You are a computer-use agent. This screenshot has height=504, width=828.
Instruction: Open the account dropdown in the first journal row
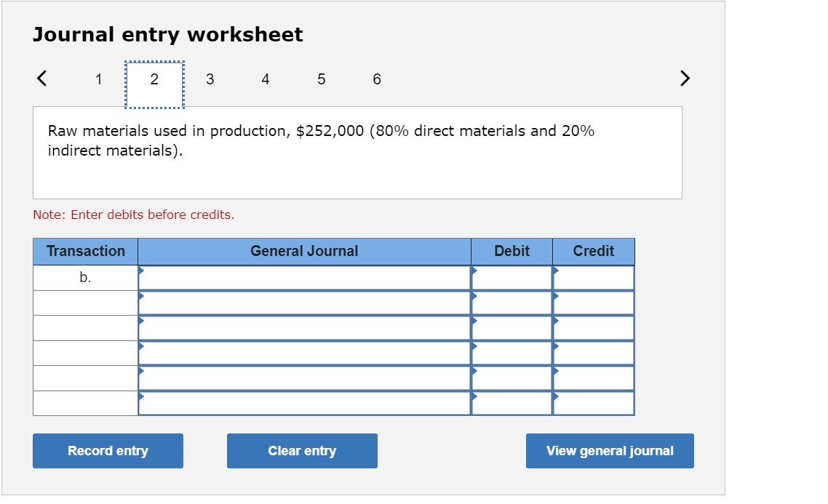pyautogui.click(x=304, y=276)
